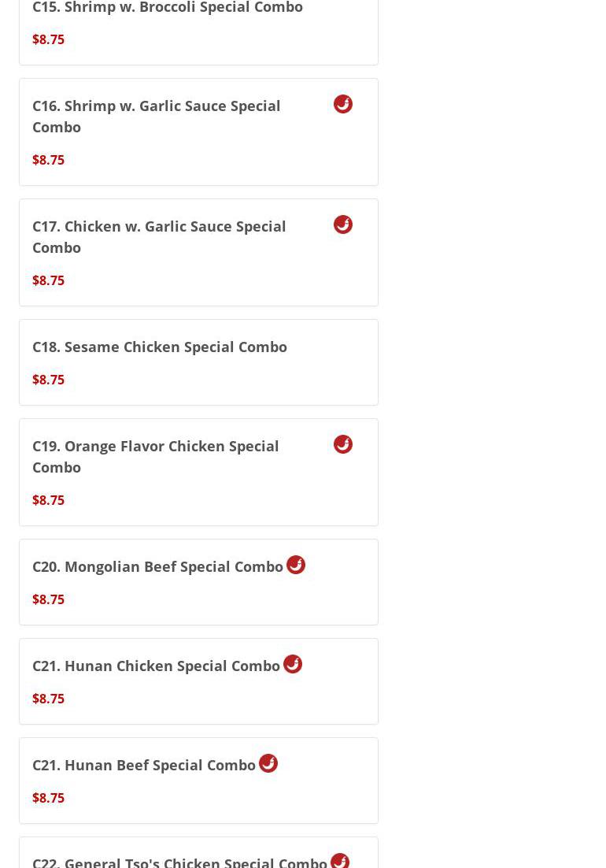Pick the C21 Hunan Chicken Special Combo title

[156, 666]
